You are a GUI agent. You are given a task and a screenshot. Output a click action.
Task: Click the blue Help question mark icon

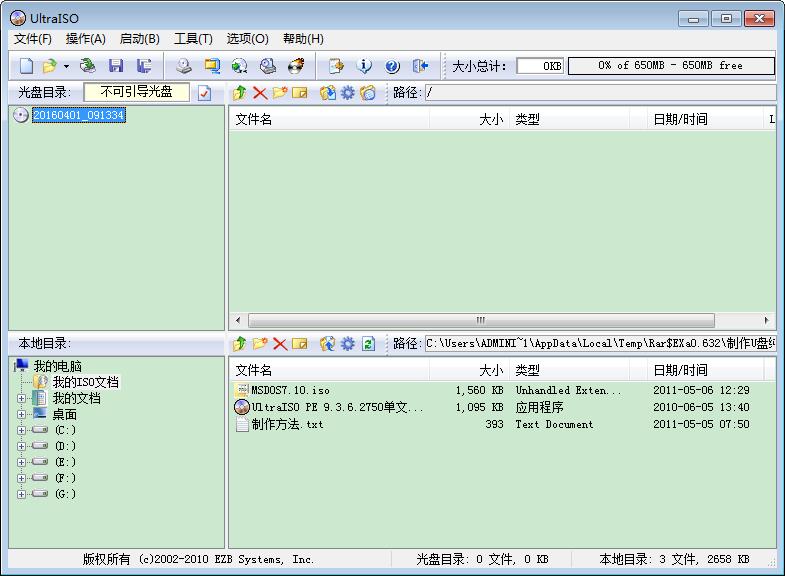point(392,66)
